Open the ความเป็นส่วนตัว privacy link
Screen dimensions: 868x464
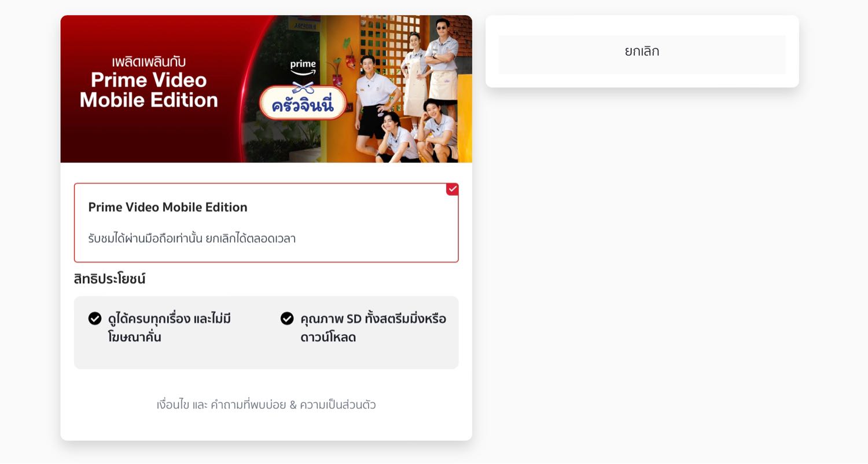coord(338,404)
